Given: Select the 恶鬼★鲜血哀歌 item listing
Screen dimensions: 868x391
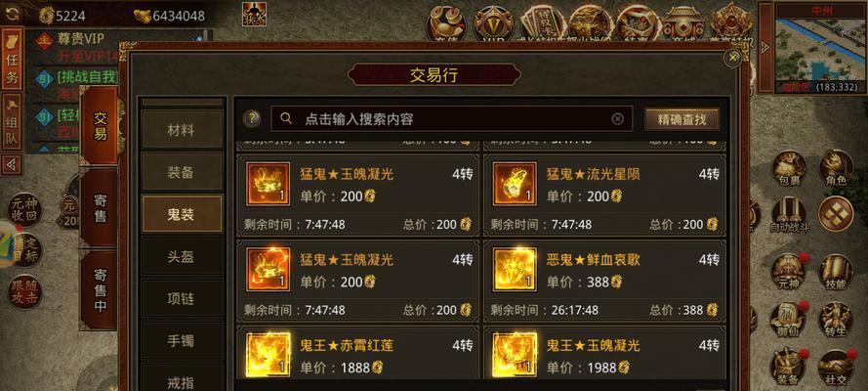Looking at the screenshot, I should tap(604, 281).
